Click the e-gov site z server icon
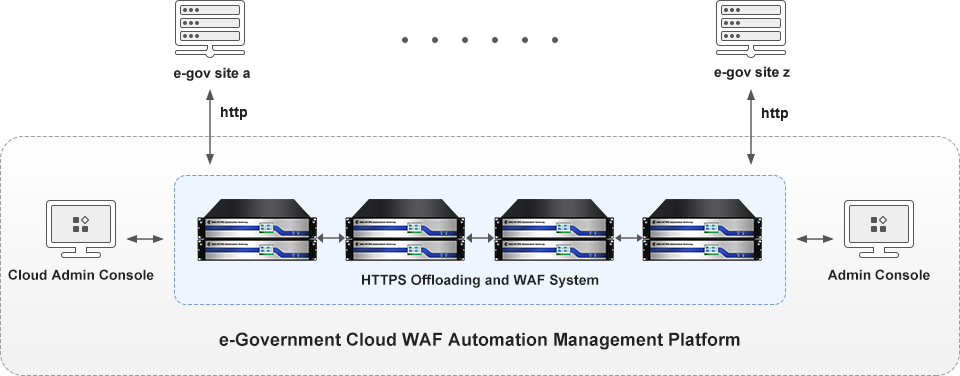960x376 pixels. [x=751, y=29]
